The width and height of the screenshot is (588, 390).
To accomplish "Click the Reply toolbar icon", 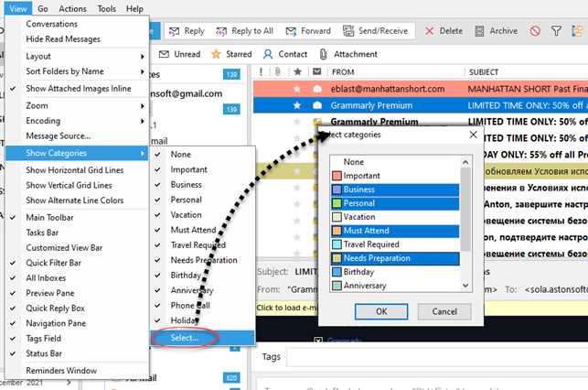I will [174, 31].
